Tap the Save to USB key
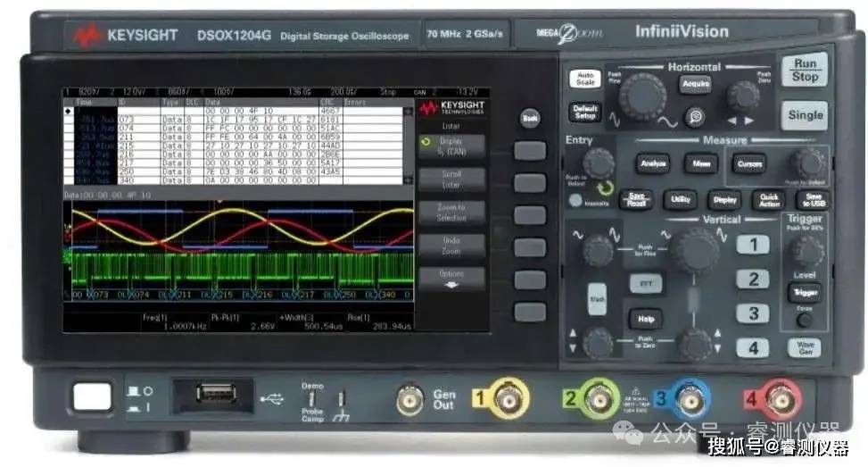The width and height of the screenshot is (868, 467). click(x=814, y=200)
